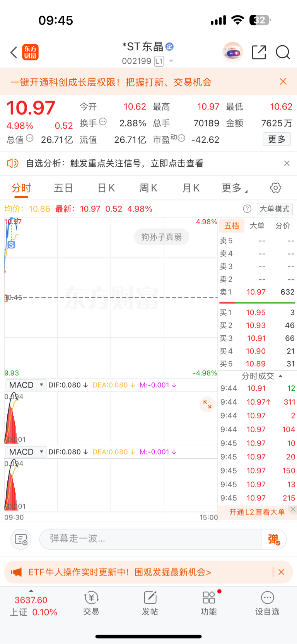Screen dimensions: 297x644
Task: Tap the megaphone icon in ETF banner
Action: (x=17, y=572)
